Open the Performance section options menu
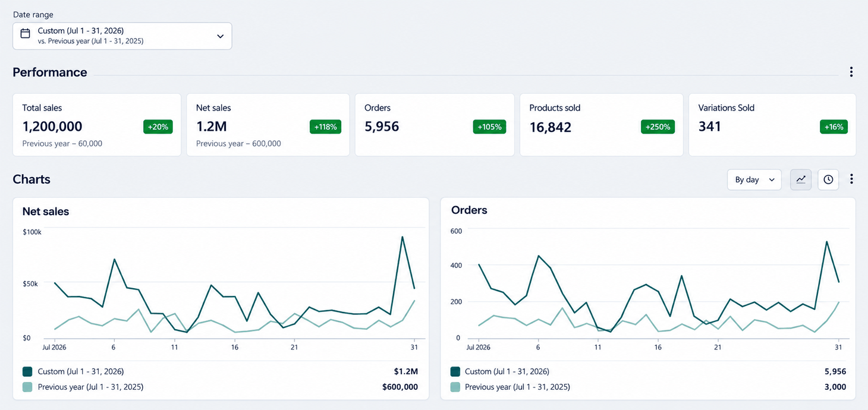This screenshot has width=868, height=410. 851,72
